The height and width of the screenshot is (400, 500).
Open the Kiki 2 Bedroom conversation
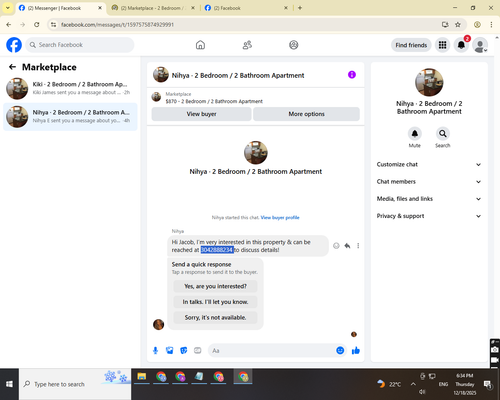click(x=70, y=88)
